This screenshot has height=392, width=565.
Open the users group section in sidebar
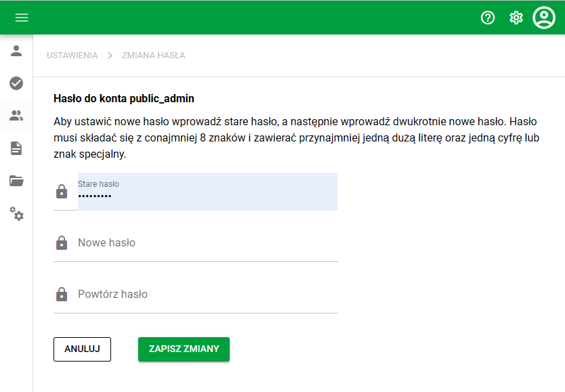(16, 116)
